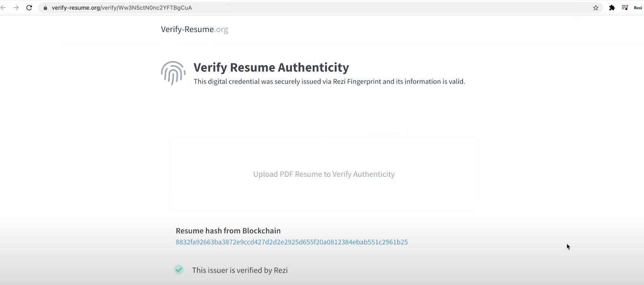Click the 'Resume hash from Blockchain' label

pyautogui.click(x=228, y=231)
